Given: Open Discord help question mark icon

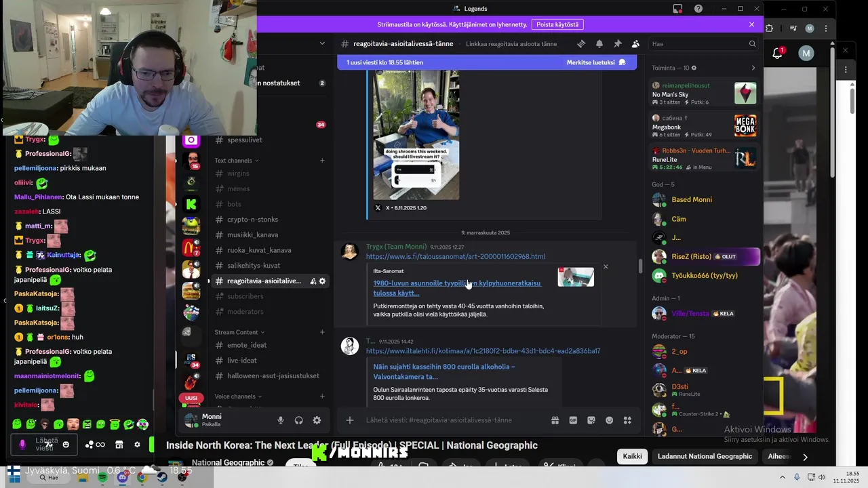Looking at the screenshot, I should coord(698,9).
